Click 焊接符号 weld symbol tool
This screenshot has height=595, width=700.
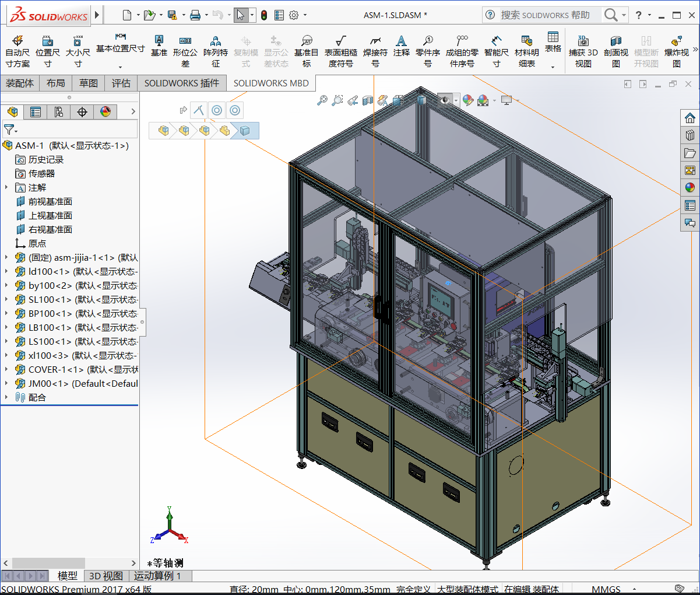coord(375,51)
